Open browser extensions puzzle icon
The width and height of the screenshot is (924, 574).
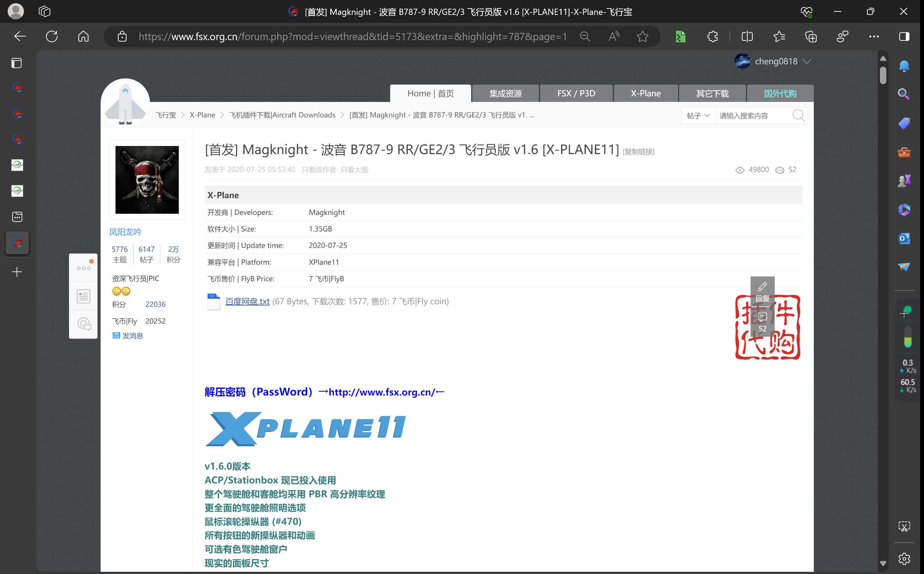[x=713, y=37]
